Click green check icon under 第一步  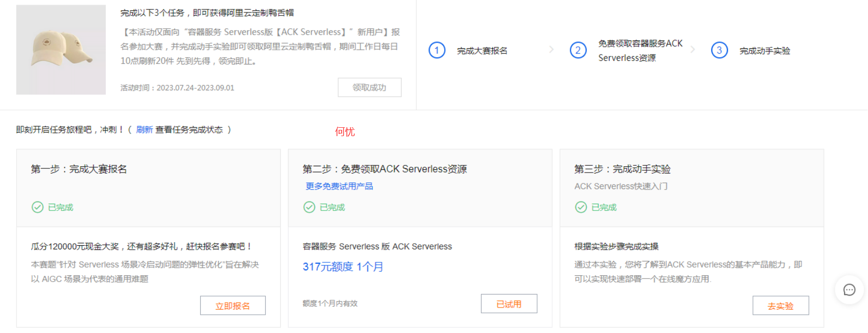(x=37, y=207)
